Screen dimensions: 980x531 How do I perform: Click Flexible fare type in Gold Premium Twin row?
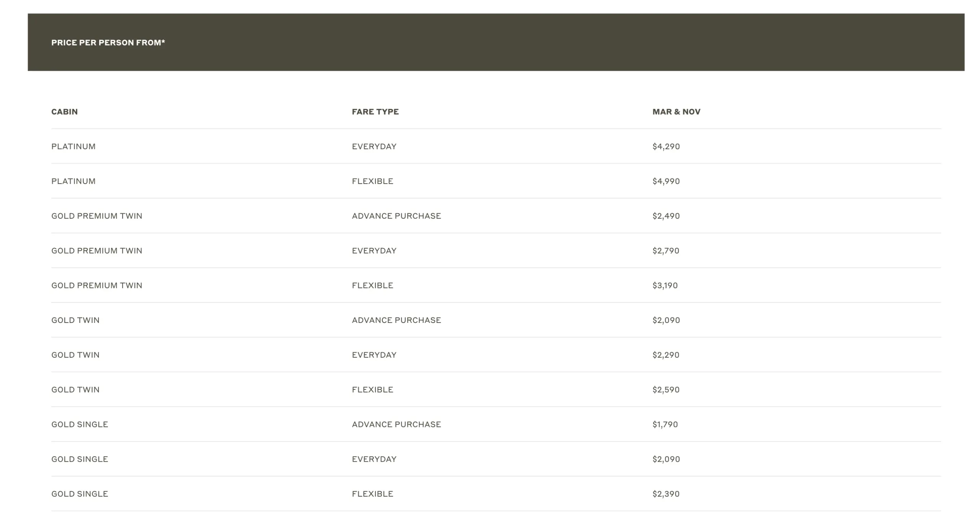pyautogui.click(x=372, y=285)
